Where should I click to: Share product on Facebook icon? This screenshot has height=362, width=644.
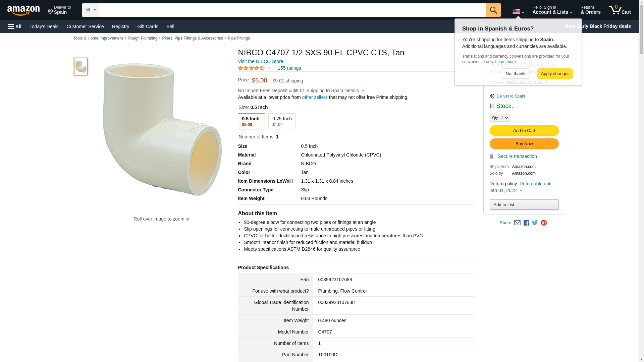pos(526,223)
